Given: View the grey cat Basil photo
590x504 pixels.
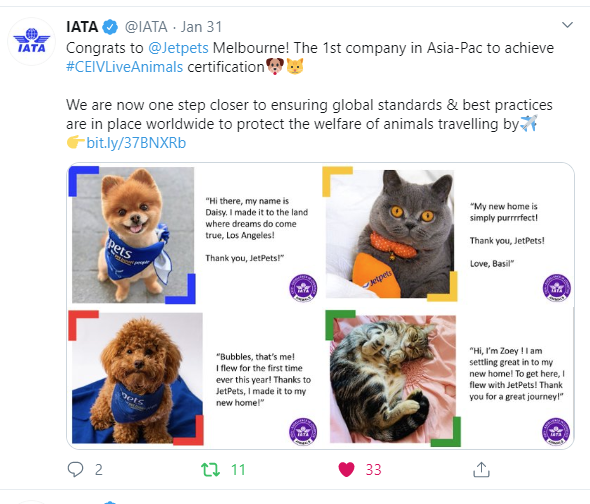Looking at the screenshot, I should tap(390, 234).
